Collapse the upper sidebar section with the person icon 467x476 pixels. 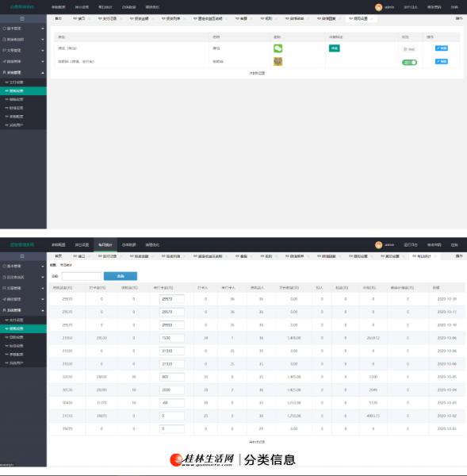click(23, 72)
